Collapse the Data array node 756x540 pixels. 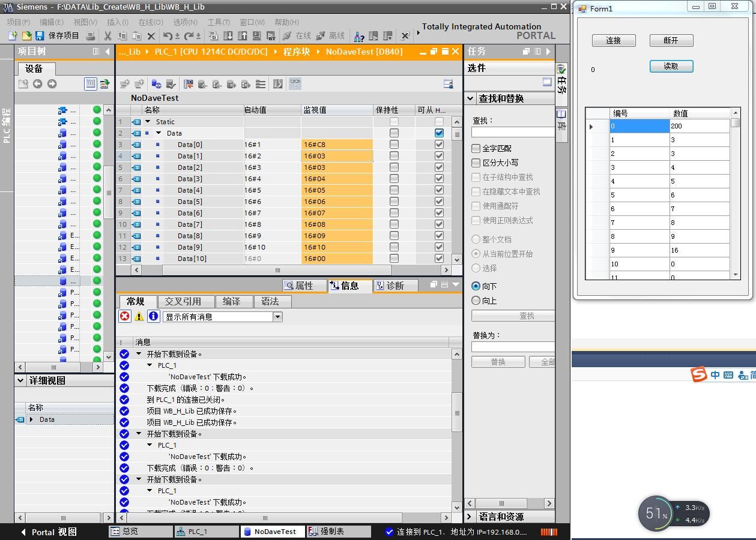click(x=159, y=133)
